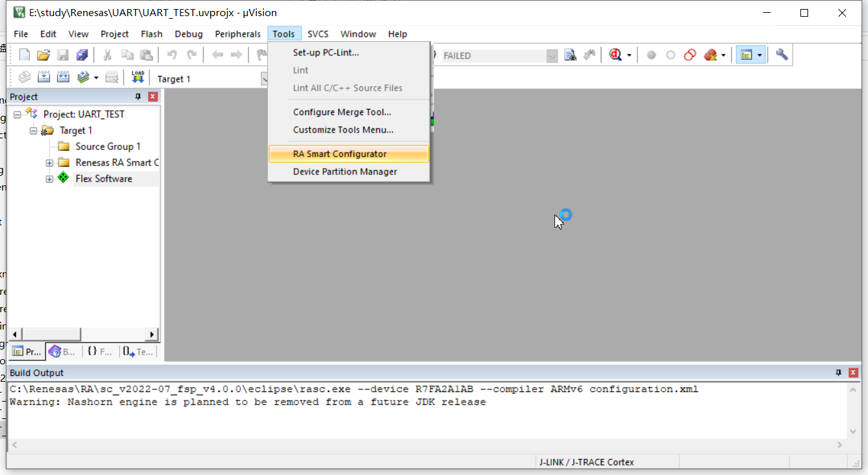Open the Project menu
The height and width of the screenshot is (475, 868).
pos(115,34)
